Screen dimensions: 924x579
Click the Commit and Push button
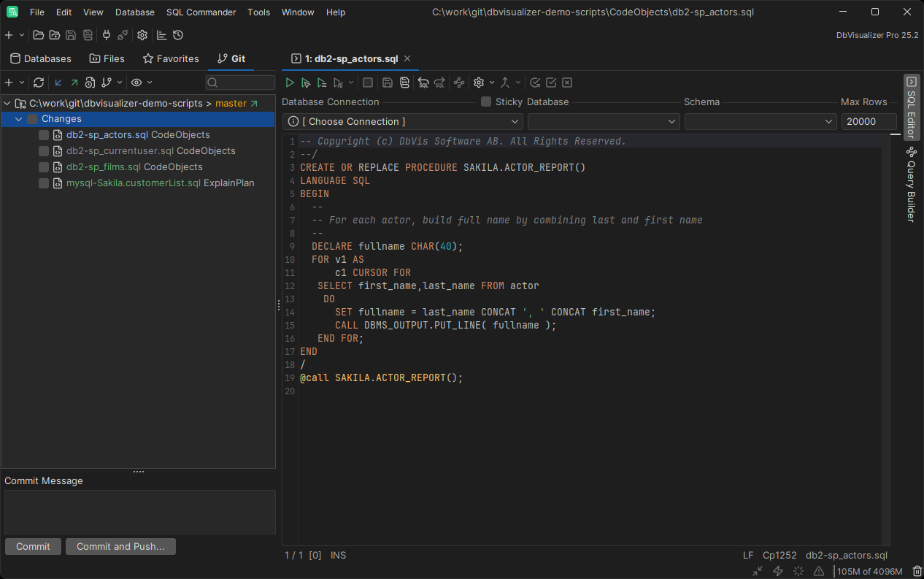(x=120, y=546)
